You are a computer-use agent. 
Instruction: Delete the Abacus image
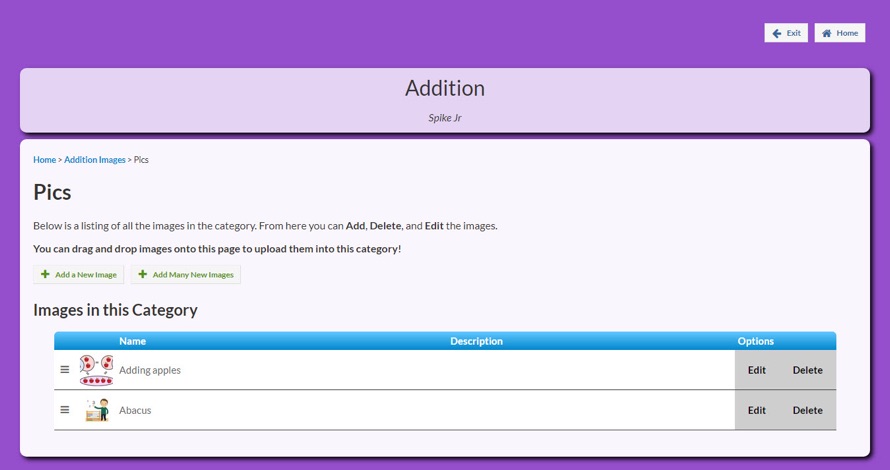[807, 410]
